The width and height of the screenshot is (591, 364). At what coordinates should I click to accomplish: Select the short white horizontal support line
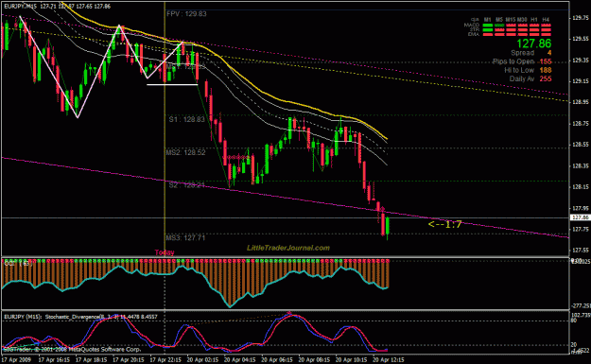tap(172, 85)
